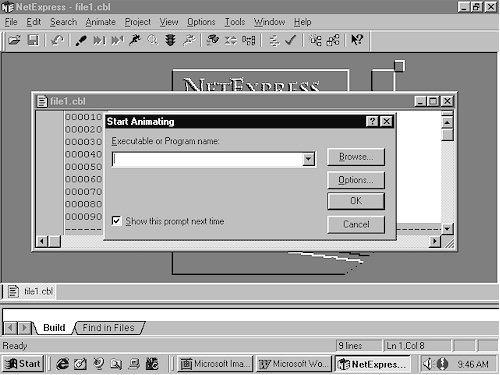
Task: Click the running man Run icon
Action: [x=135, y=40]
